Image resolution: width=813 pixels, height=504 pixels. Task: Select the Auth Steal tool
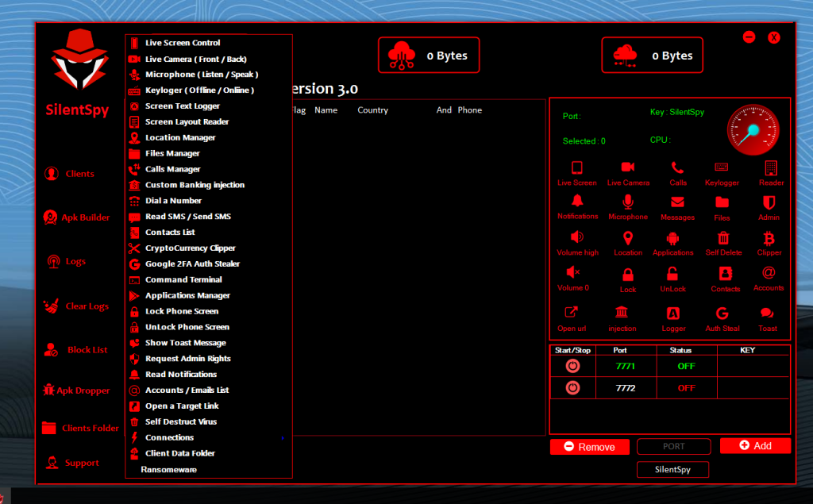[x=722, y=315]
